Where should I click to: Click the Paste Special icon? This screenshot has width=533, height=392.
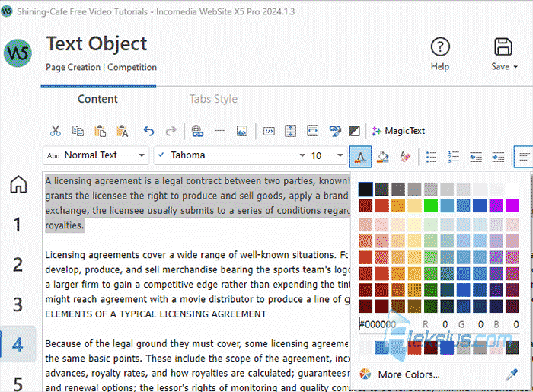pyautogui.click(x=123, y=131)
